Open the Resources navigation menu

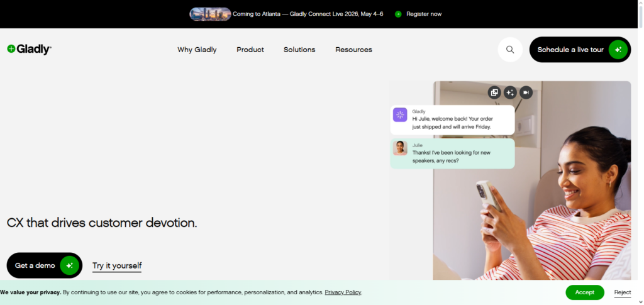click(353, 50)
